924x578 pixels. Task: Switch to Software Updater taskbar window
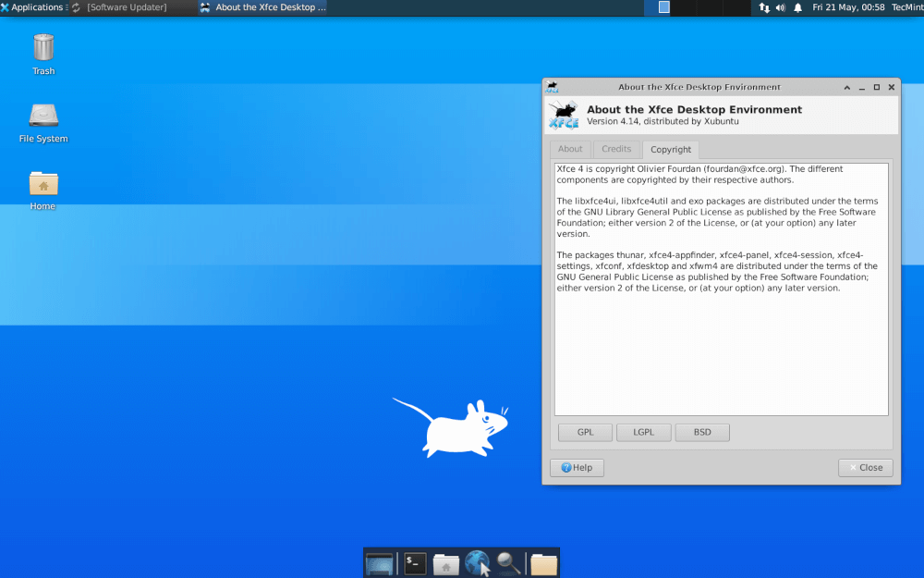tap(127, 7)
